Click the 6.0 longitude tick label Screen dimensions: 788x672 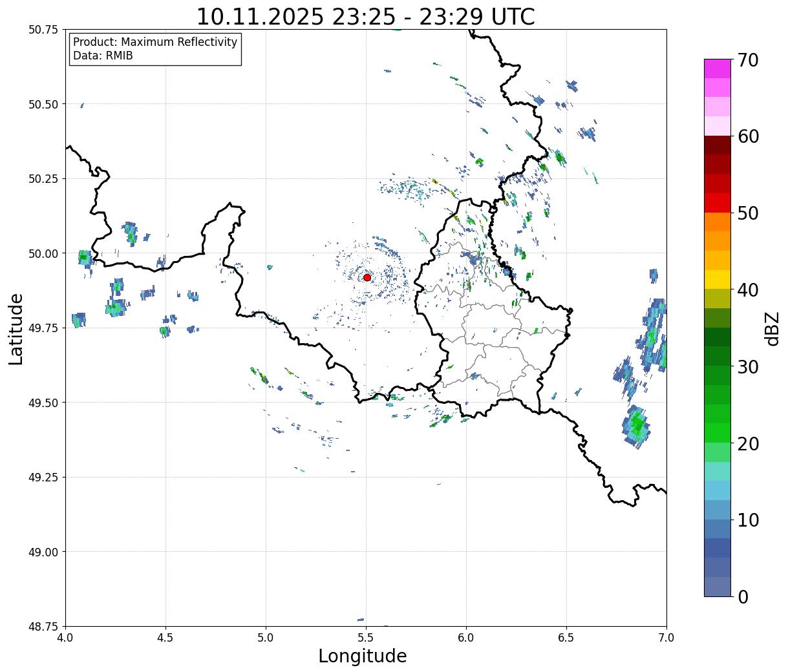click(466, 638)
